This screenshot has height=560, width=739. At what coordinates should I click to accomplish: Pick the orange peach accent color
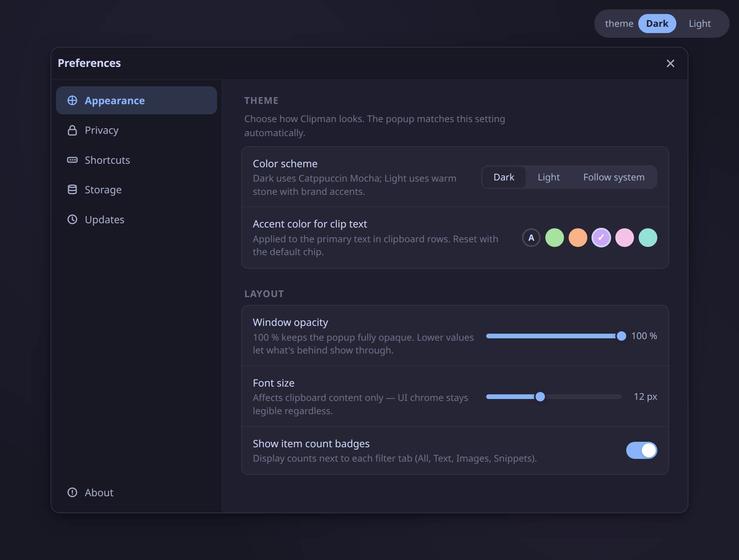[x=578, y=238]
